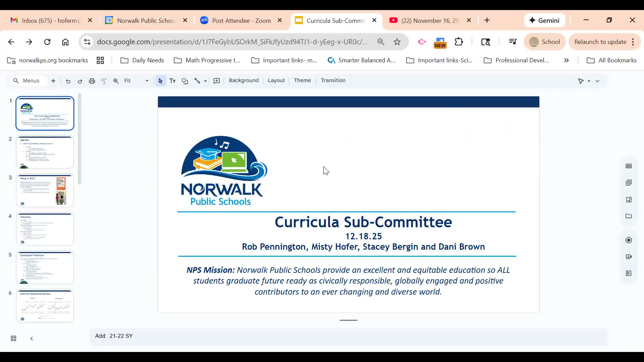Bookmark this page via the star icon
This screenshot has height=362, width=644.
(397, 42)
